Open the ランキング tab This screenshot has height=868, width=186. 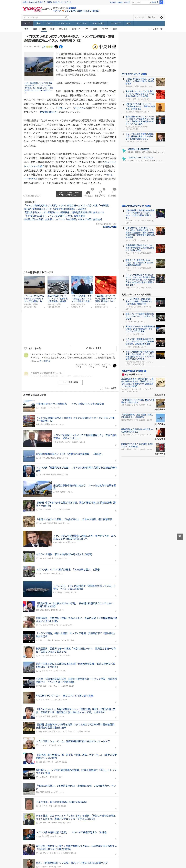pos(115,23)
